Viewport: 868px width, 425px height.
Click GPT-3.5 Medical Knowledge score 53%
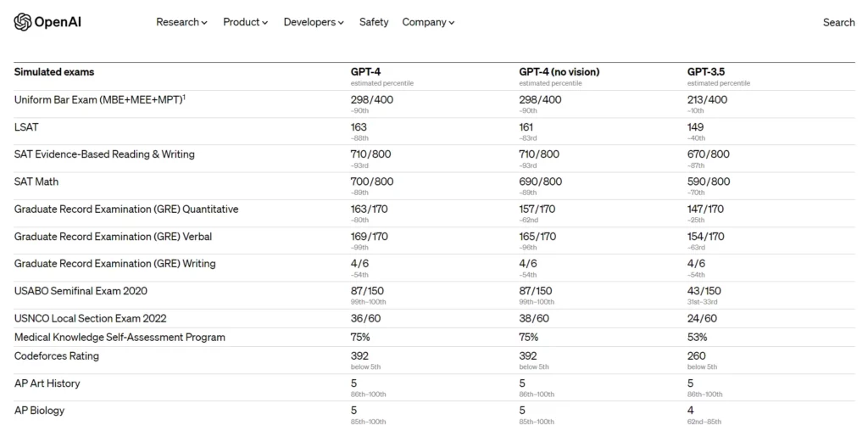(697, 338)
